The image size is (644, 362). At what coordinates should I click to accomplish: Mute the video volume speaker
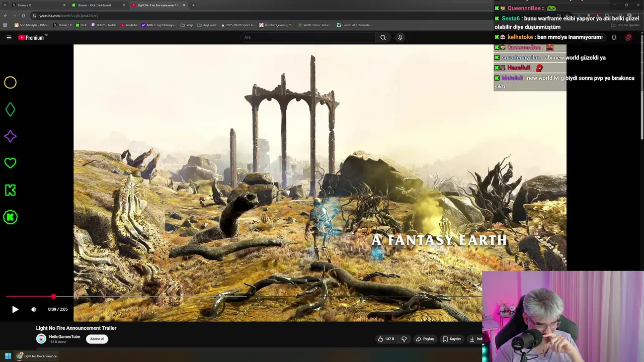[34, 309]
